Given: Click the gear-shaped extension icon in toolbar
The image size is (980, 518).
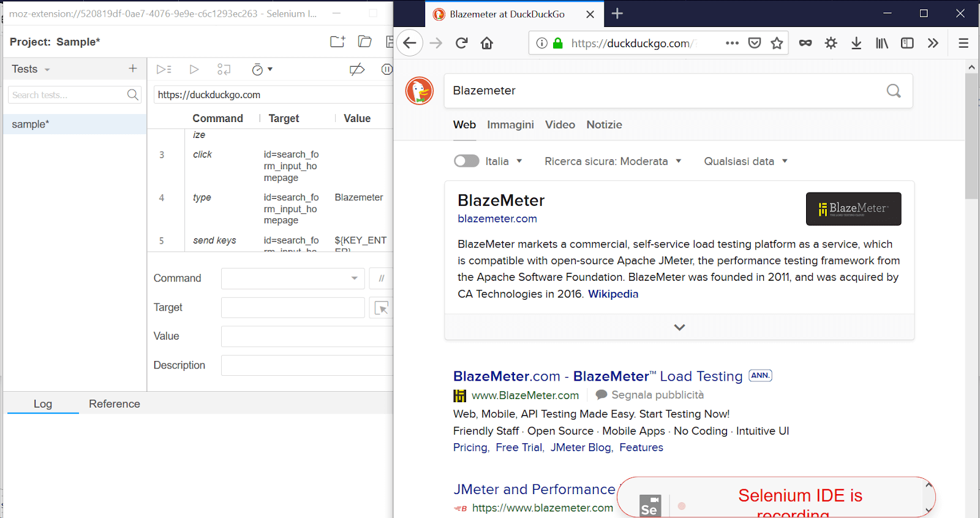Looking at the screenshot, I should click(x=831, y=43).
